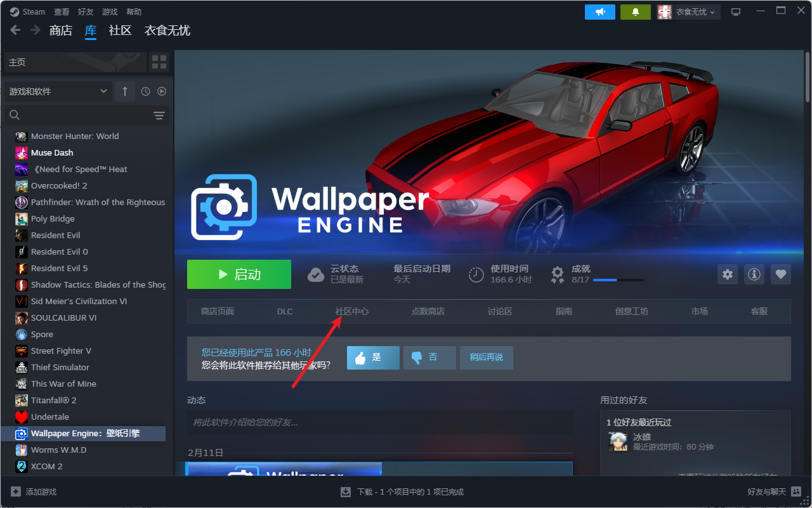Click the Undertale heart icon
Viewport: 812px width, 508px height.
tap(22, 417)
